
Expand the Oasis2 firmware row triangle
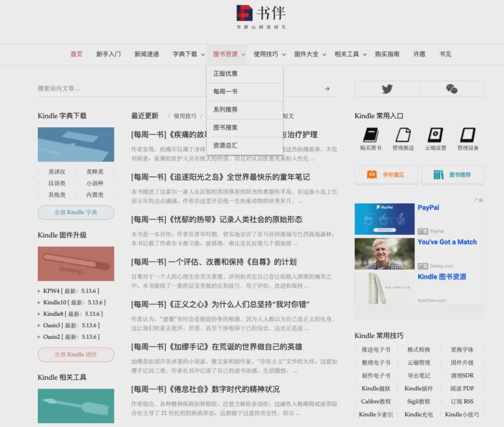click(x=39, y=337)
